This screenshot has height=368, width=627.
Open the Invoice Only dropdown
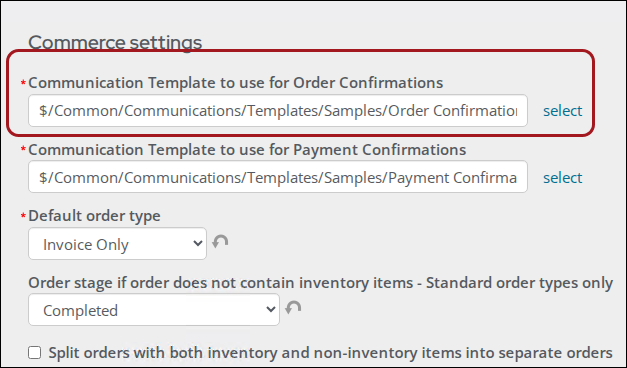click(117, 244)
